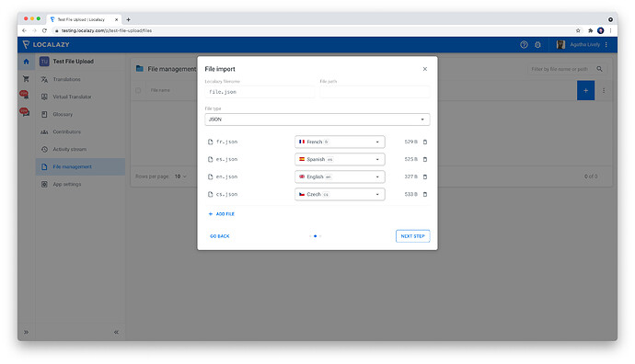Click the Localazy logo
Screen dimensions: 635x364
(46, 44)
